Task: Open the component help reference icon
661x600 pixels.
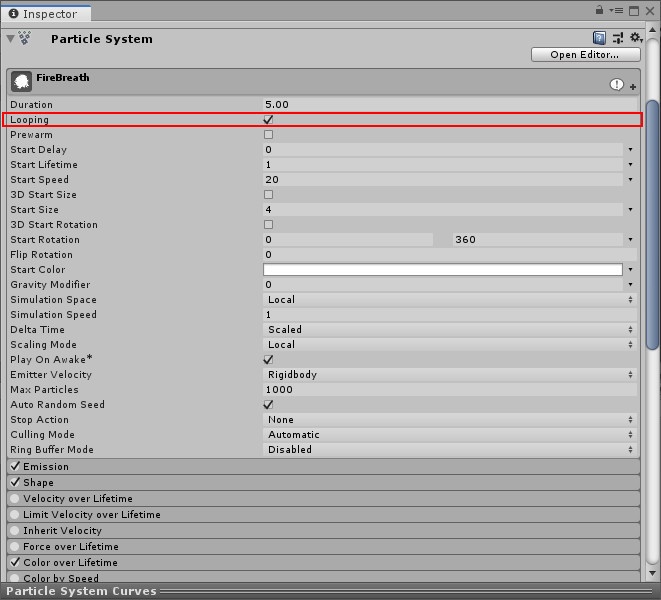Action: coord(599,38)
